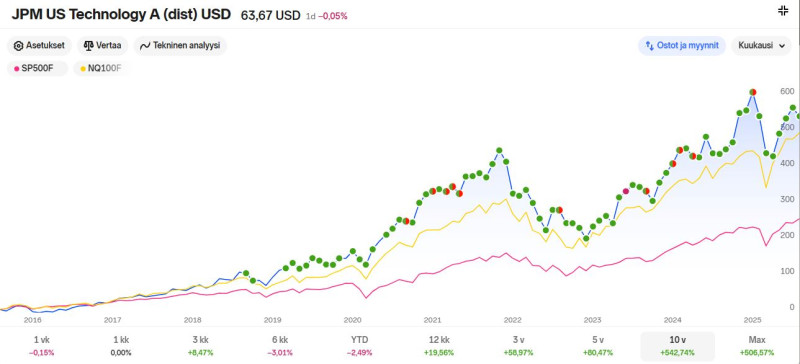Select the 3 kk time range
800x364 pixels.
tap(201, 346)
